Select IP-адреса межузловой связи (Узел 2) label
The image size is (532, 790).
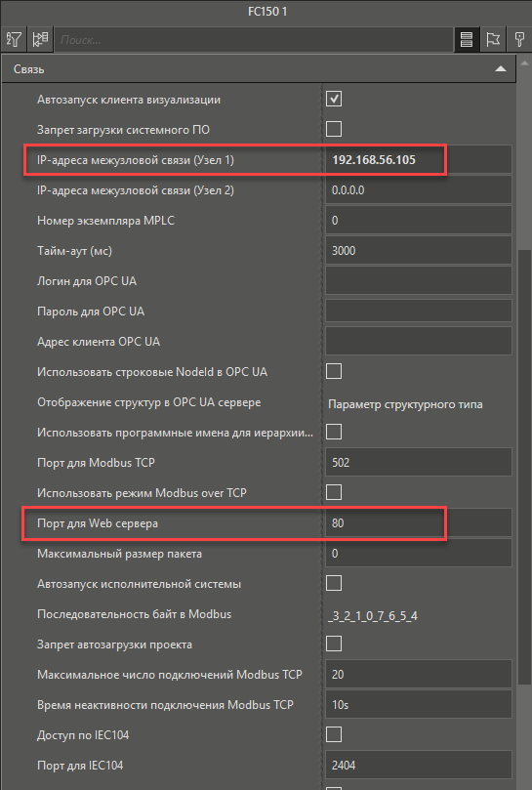coord(136,190)
